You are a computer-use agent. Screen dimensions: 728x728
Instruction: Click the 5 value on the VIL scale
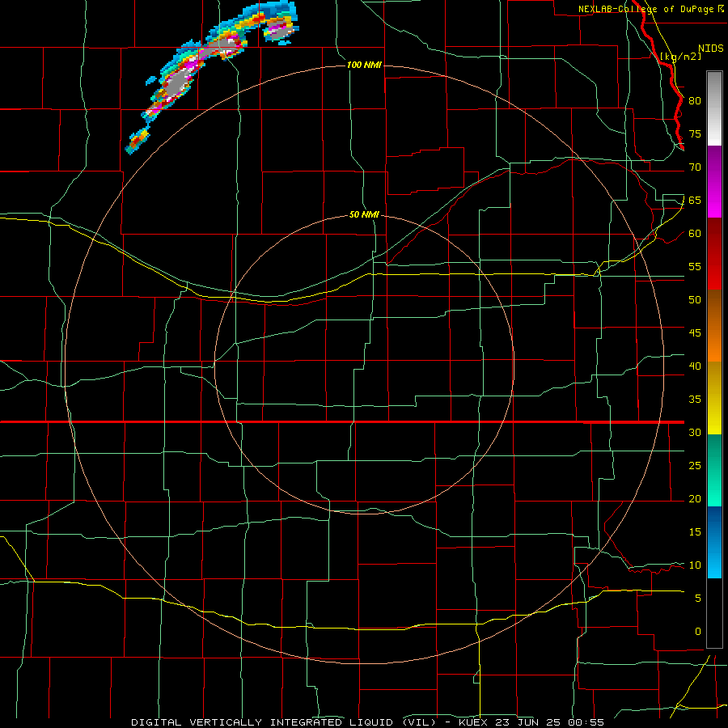[x=698, y=598]
